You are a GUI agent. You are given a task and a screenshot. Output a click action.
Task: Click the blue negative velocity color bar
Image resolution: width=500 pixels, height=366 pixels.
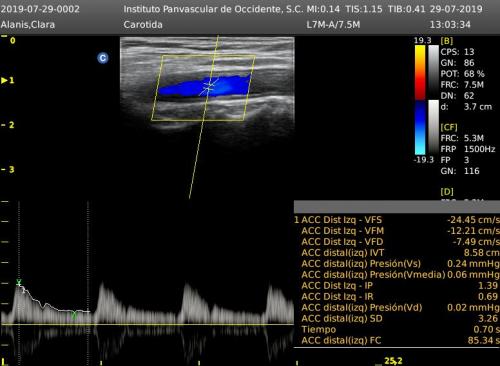click(420, 127)
